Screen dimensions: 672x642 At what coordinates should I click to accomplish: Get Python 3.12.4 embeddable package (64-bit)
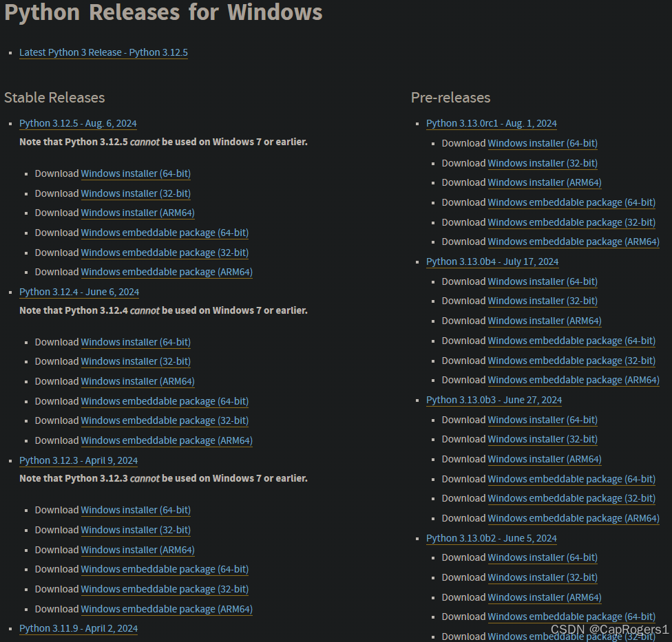(165, 401)
